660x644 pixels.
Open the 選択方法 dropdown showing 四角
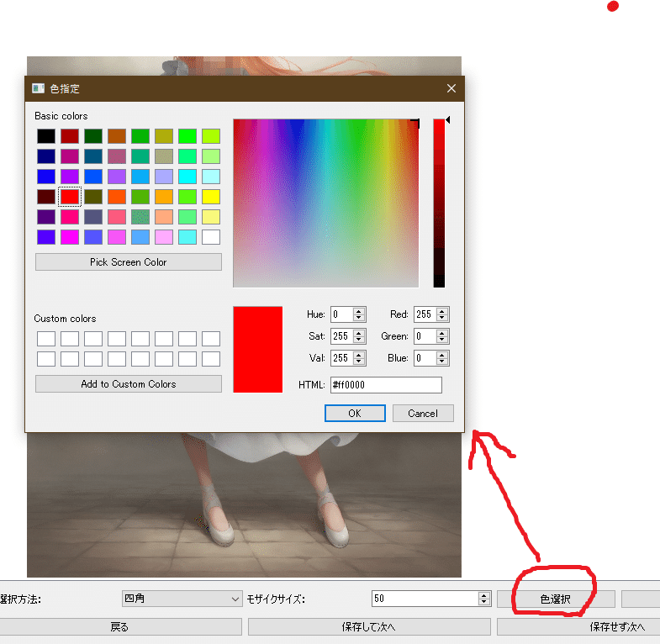tap(182, 599)
